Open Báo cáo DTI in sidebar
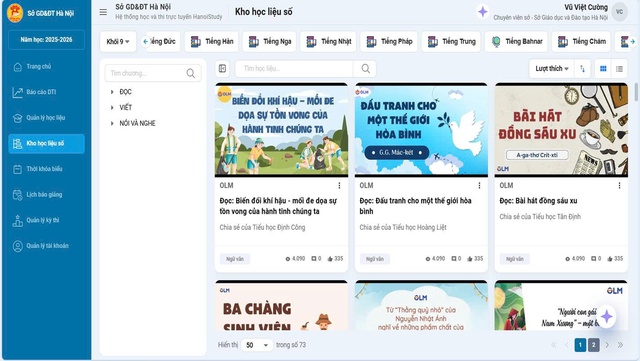Viewport: 640px width, 361px height. pyautogui.click(x=47, y=92)
